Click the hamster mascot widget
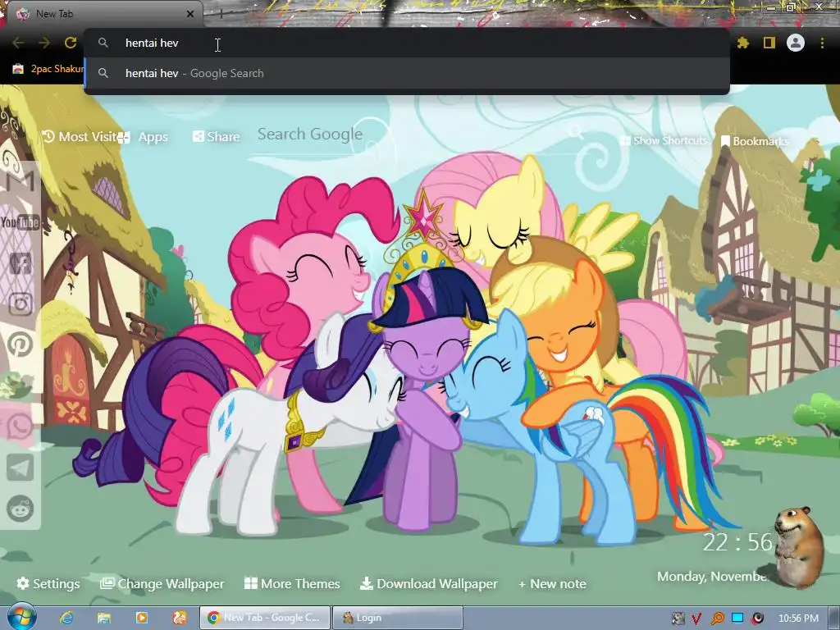 point(799,546)
